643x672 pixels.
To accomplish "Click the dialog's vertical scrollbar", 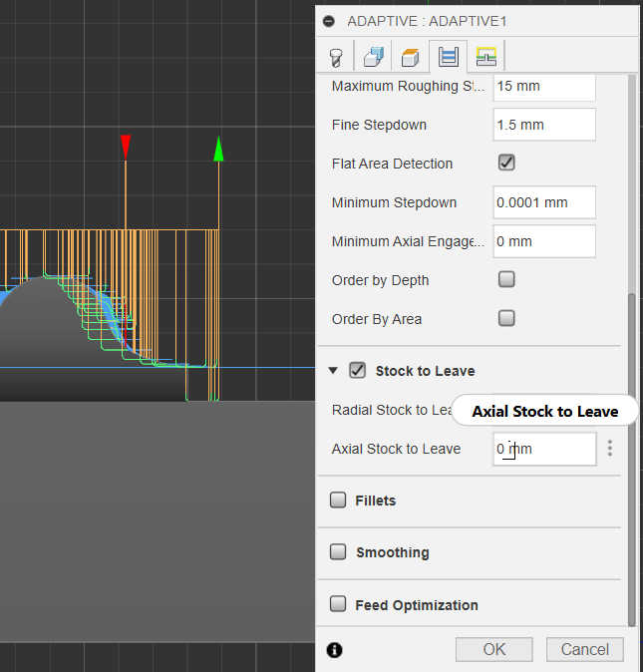I will pos(630,459).
